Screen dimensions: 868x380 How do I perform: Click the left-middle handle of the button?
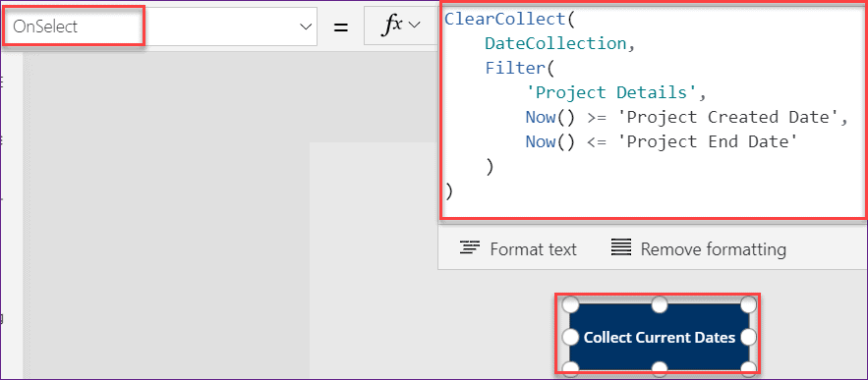570,337
